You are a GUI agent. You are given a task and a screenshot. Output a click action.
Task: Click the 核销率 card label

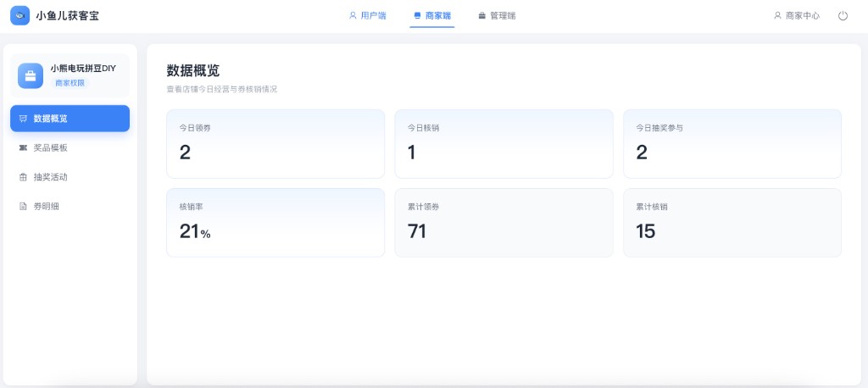pos(191,207)
